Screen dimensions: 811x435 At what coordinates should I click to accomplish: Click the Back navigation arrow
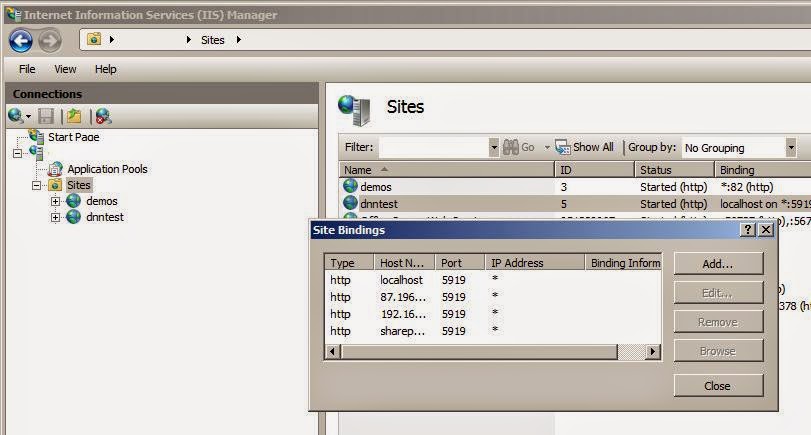click(21, 41)
